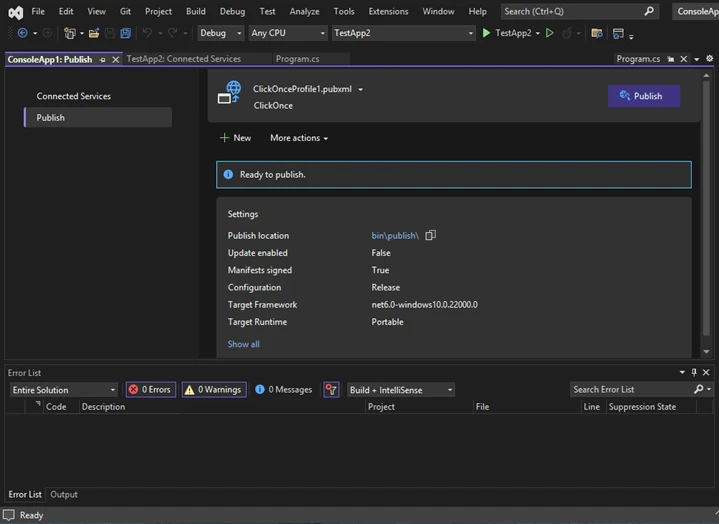Screen dimensions: 719x524
Task: Open the TestApp2 startup project dropdown
Action: pos(404,33)
